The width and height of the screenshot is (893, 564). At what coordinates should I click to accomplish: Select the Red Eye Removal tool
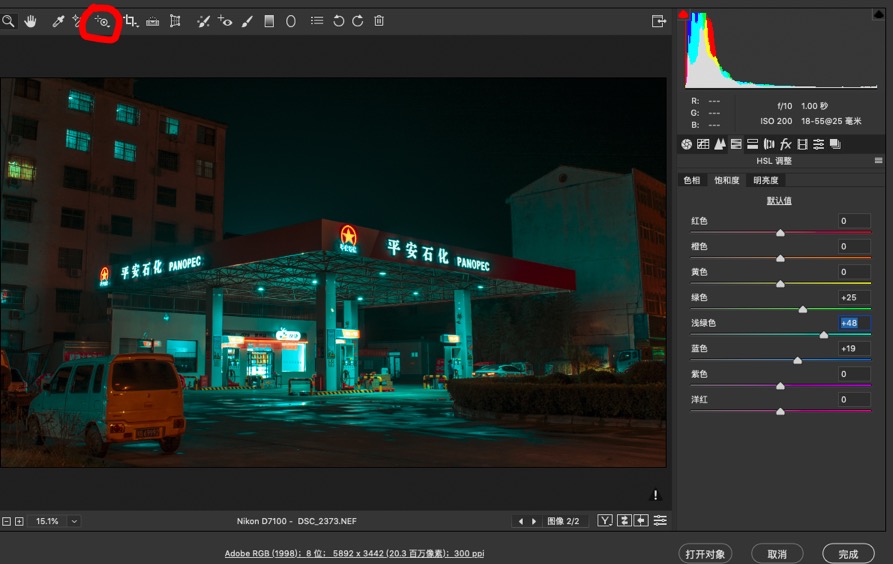(x=225, y=22)
